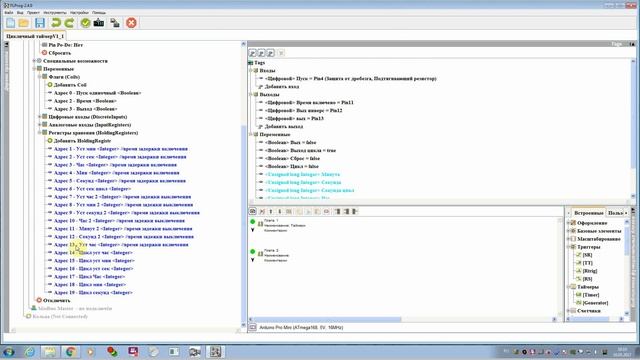Collapse the Выходы node in Tags tree
The height and width of the screenshot is (360, 640).
coord(251,94)
